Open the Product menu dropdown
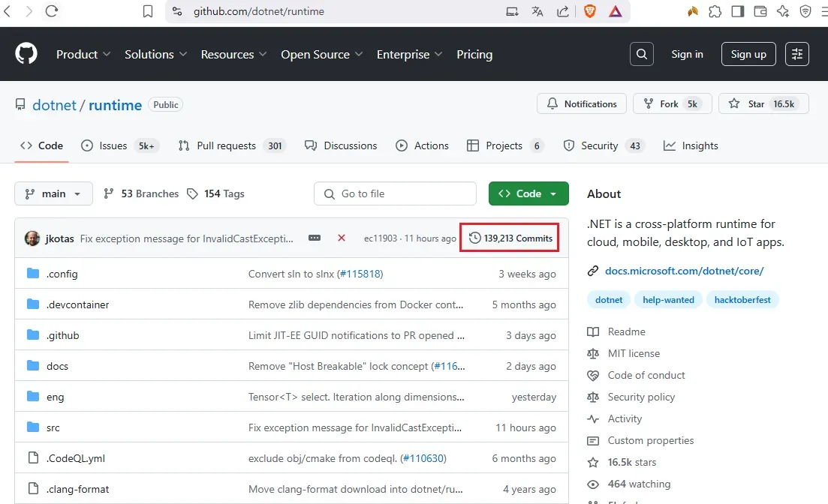828x504 pixels. [x=83, y=54]
